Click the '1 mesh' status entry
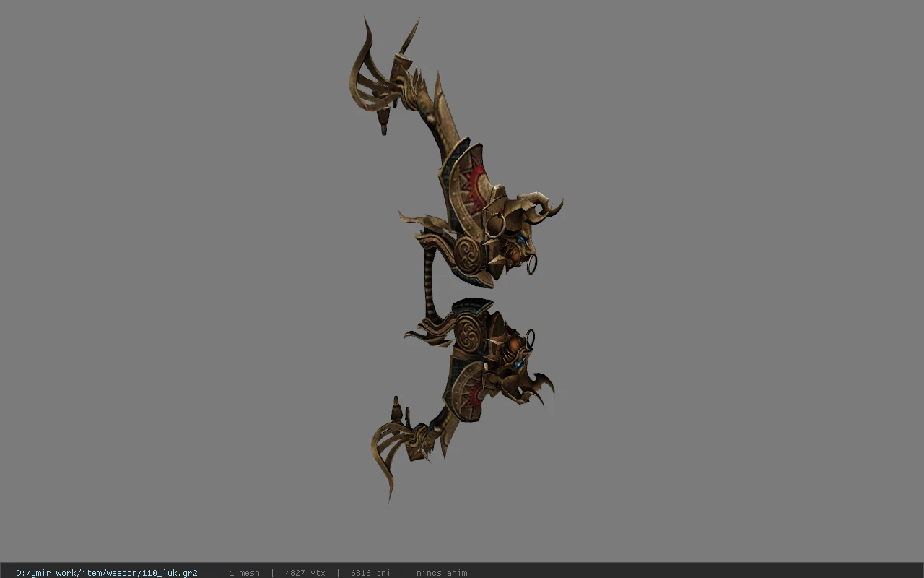This screenshot has height=578, width=924. click(244, 573)
